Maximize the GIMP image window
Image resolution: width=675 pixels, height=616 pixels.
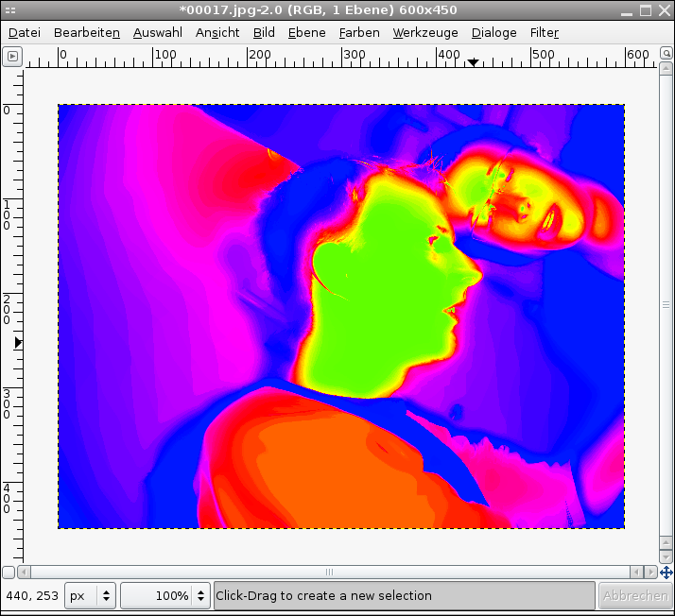point(646,10)
